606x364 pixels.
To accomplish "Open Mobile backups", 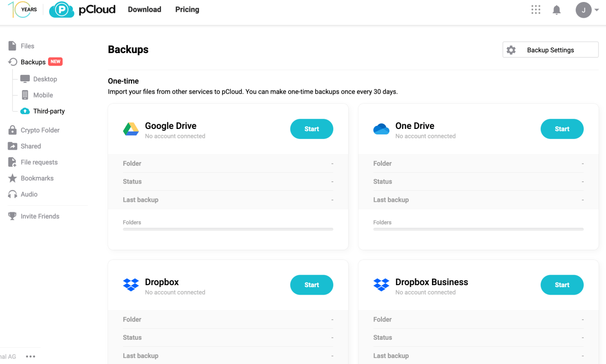I will click(43, 95).
